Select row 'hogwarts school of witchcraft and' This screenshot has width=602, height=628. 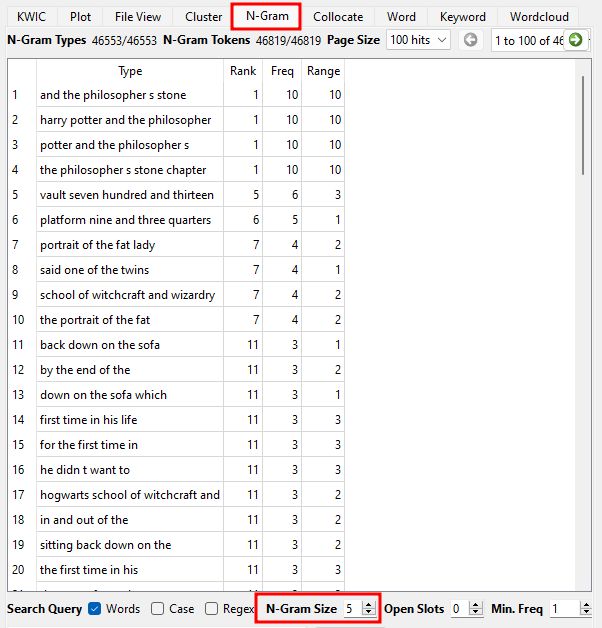[x=176, y=495]
